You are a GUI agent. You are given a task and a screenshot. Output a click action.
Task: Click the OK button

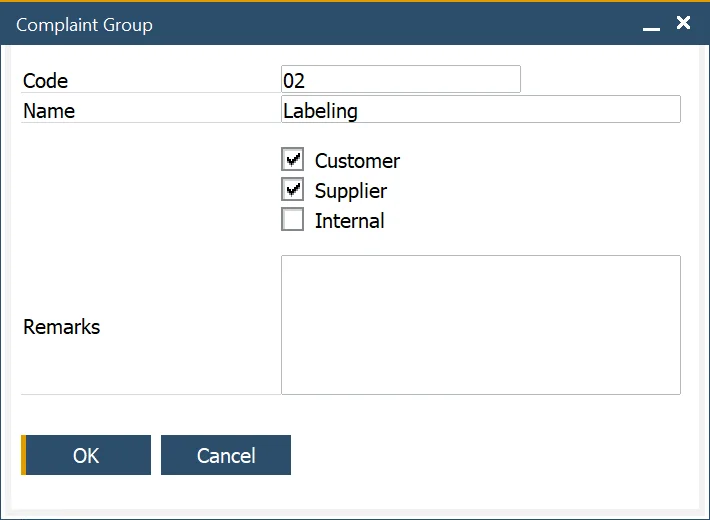(86, 455)
